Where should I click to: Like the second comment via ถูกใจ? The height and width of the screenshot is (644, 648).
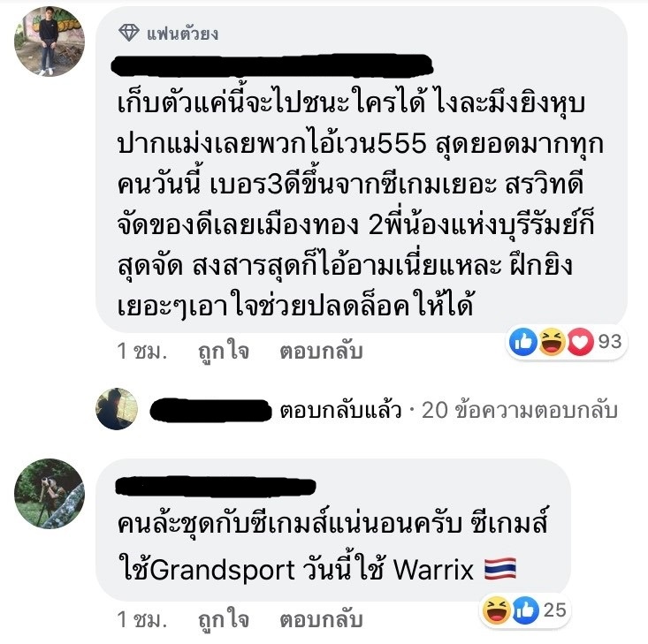tap(224, 619)
